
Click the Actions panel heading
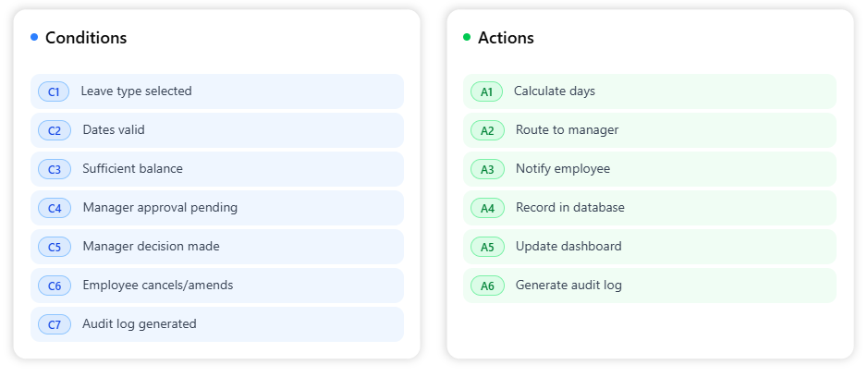point(506,38)
